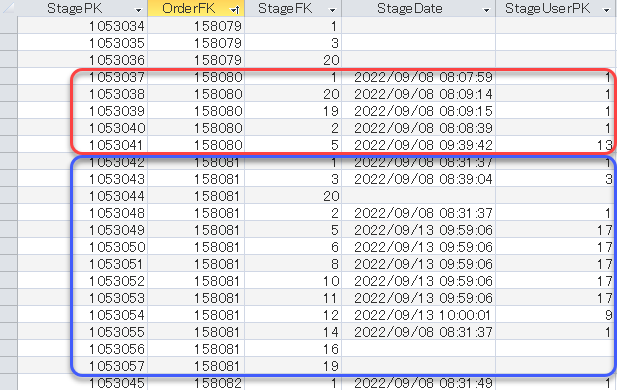Viewport: 617px width, 390px height.
Task: Open the StageUserPK column dropdown arrow
Action: pyautogui.click(x=607, y=10)
